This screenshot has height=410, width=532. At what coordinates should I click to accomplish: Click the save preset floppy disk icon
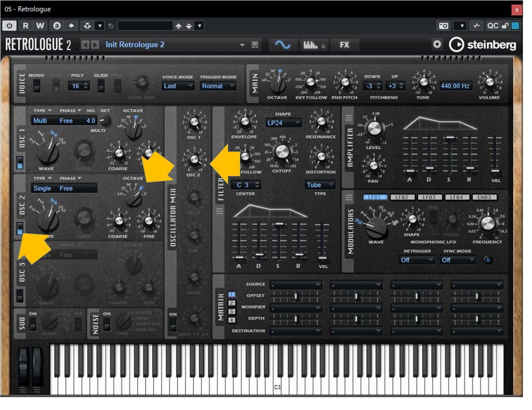pos(255,45)
